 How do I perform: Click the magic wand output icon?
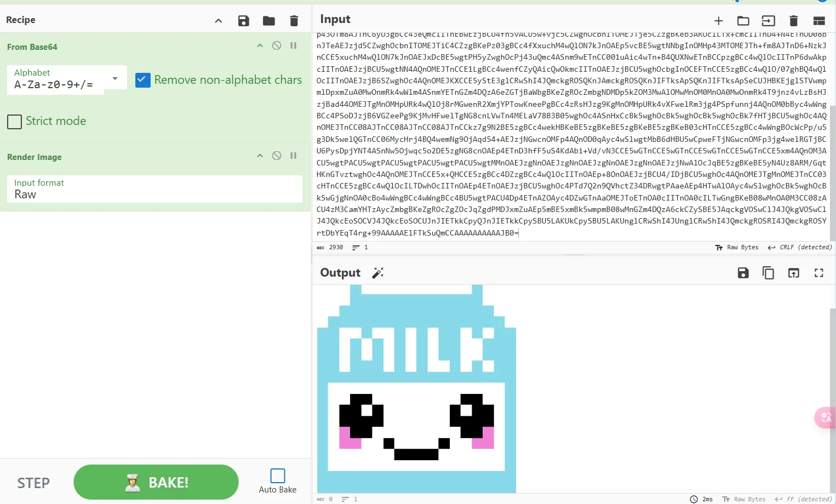click(x=378, y=273)
